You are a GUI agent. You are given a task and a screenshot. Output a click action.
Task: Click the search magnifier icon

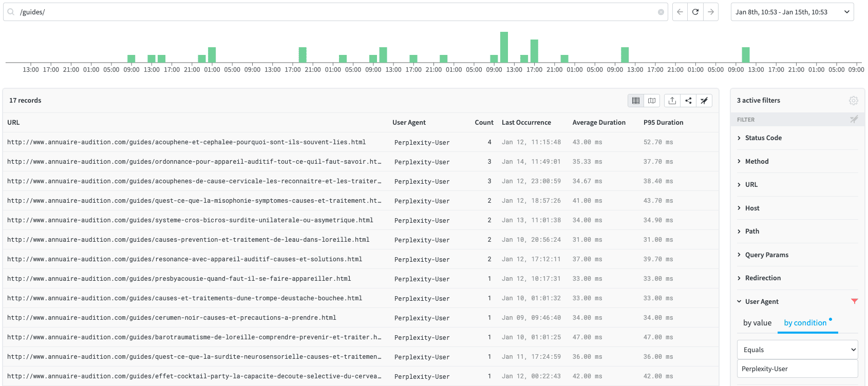pos(11,12)
